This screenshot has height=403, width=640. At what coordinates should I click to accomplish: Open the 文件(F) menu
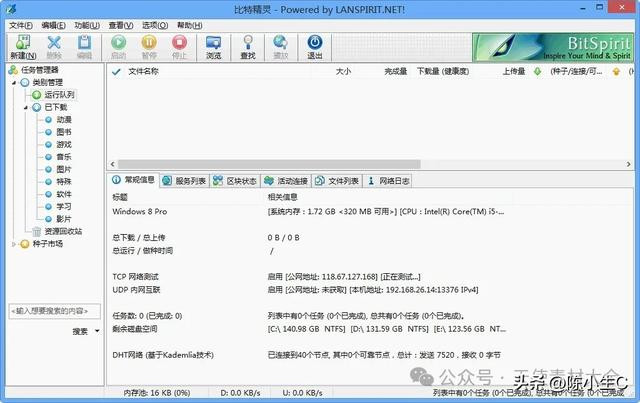[21, 25]
